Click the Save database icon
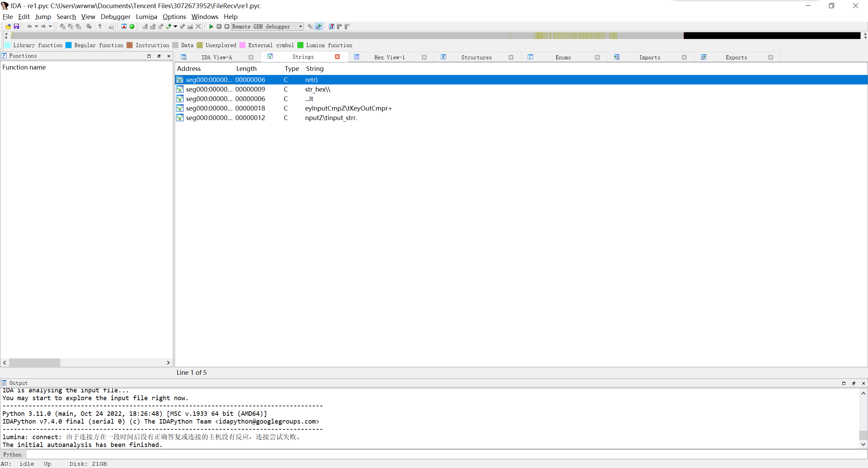 (16, 26)
